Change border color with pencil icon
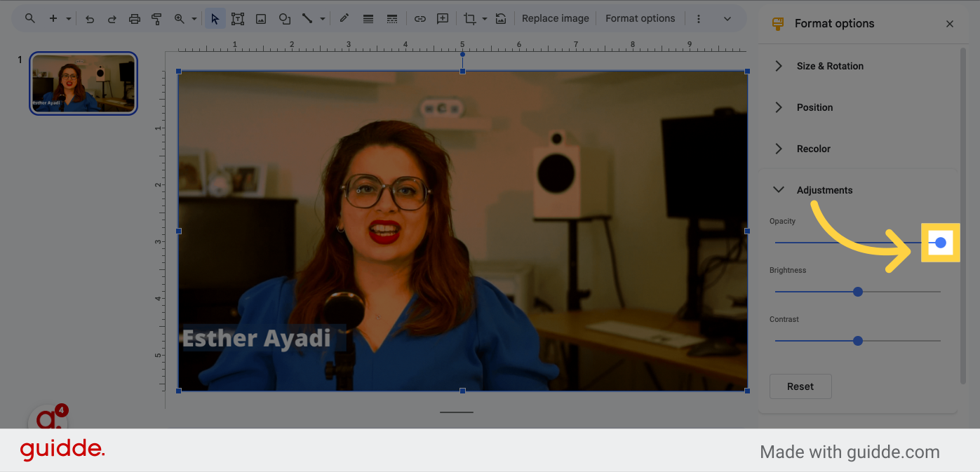This screenshot has width=980, height=472. pyautogui.click(x=344, y=19)
